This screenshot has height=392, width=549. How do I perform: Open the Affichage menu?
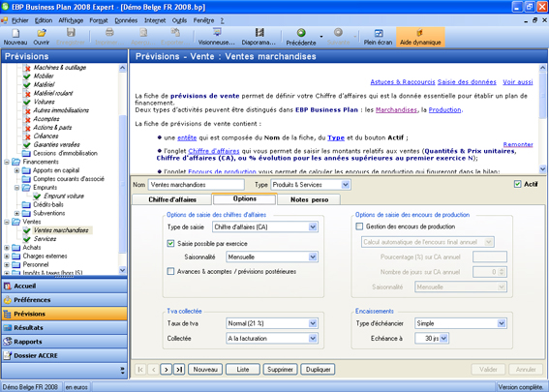(x=71, y=20)
